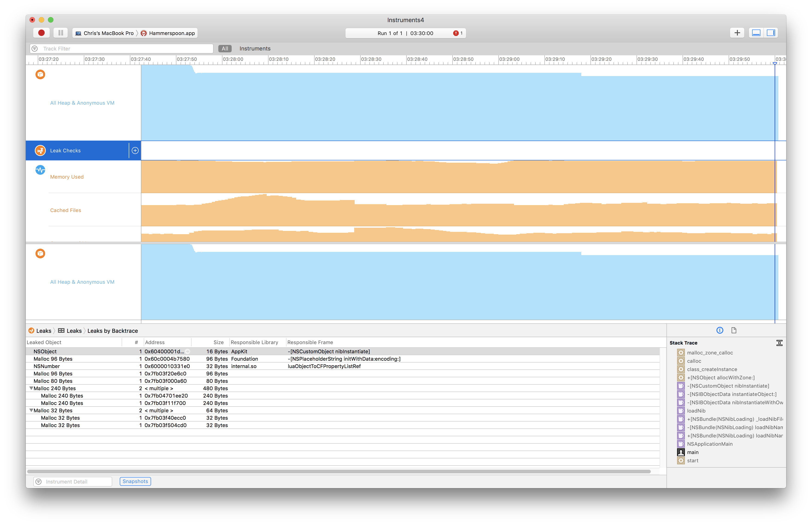Pause the current recording
The image size is (812, 525).
(60, 32)
